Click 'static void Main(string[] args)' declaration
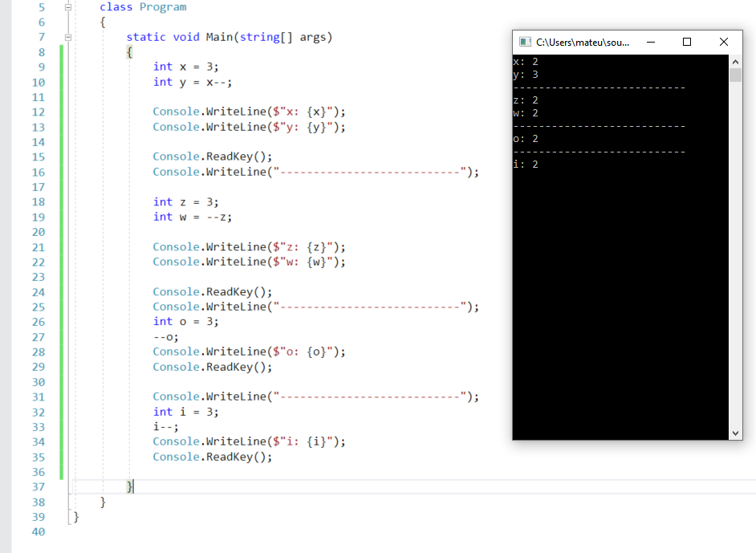Screen dimensions: 756x553 coord(230,37)
